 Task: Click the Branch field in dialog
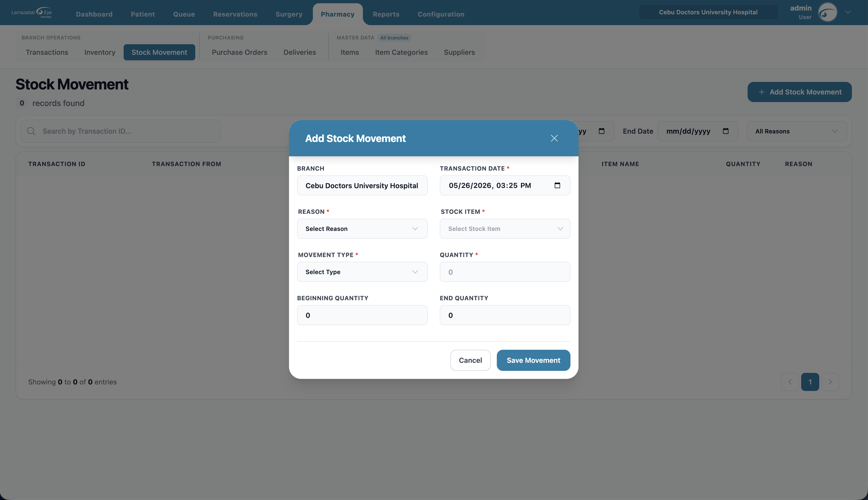362,185
